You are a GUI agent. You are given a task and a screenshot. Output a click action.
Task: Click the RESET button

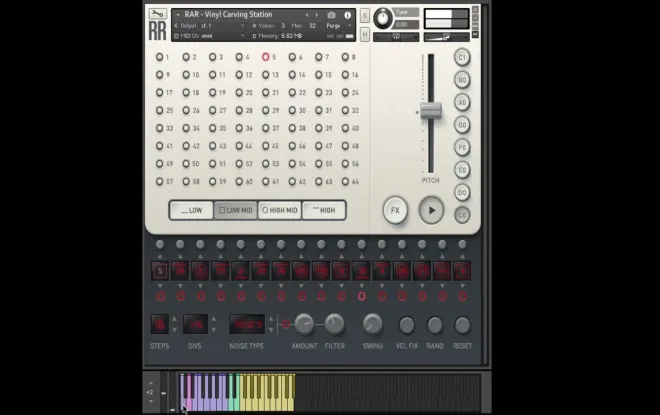[462, 325]
